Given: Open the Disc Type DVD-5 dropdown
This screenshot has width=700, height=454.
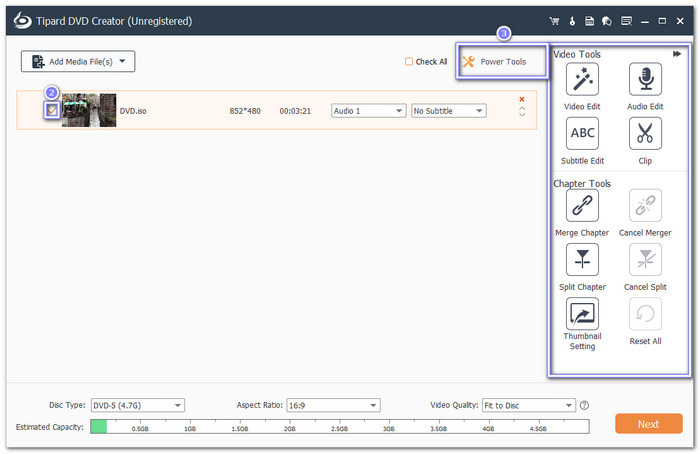Looking at the screenshot, I should [x=138, y=405].
